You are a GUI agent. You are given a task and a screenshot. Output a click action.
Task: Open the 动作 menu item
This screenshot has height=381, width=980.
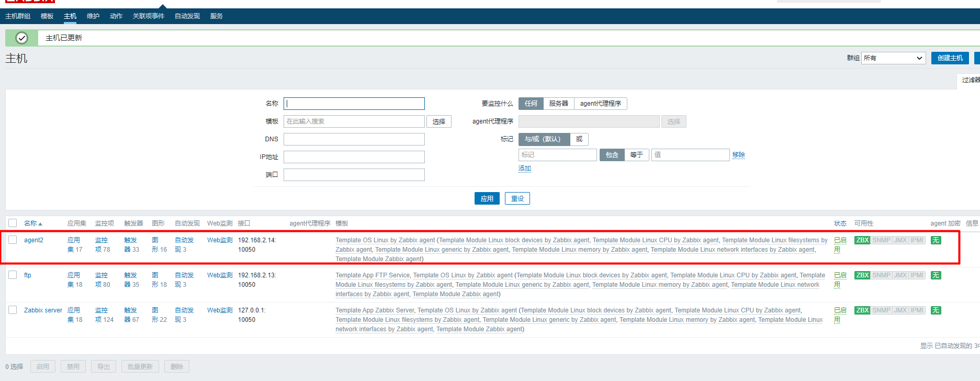point(116,16)
